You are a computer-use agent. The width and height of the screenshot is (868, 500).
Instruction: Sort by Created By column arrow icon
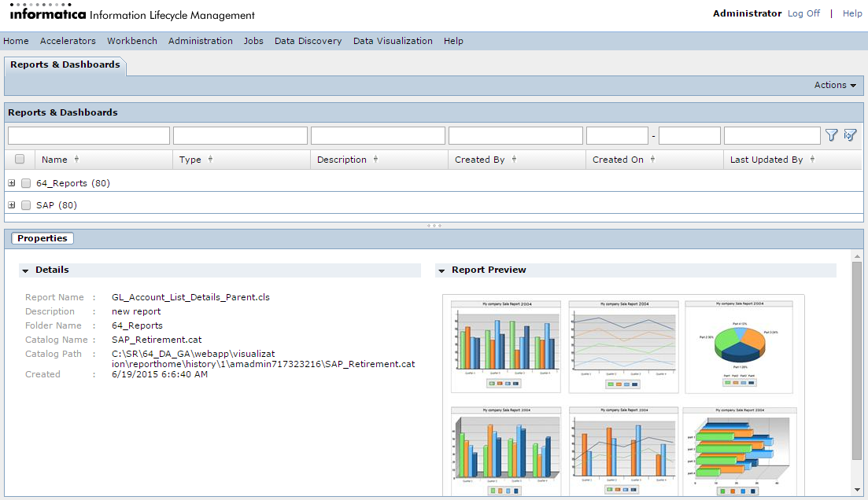click(514, 160)
